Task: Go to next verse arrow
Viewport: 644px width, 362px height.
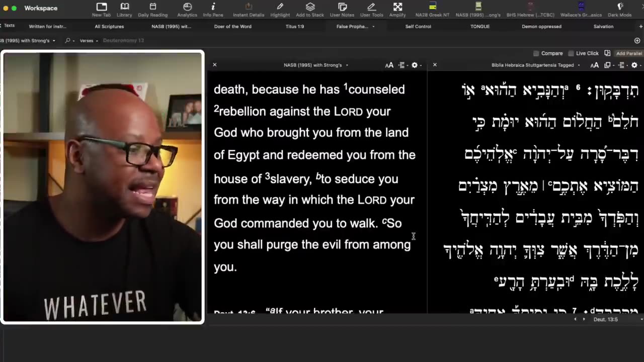Action: pyautogui.click(x=584, y=319)
